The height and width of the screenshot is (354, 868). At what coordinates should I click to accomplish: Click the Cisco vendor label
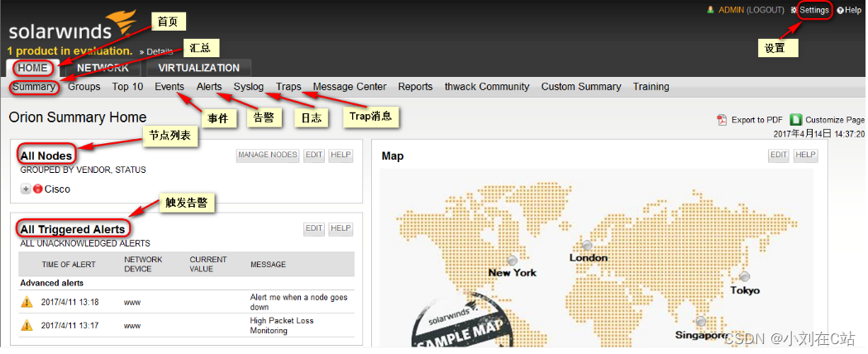58,189
